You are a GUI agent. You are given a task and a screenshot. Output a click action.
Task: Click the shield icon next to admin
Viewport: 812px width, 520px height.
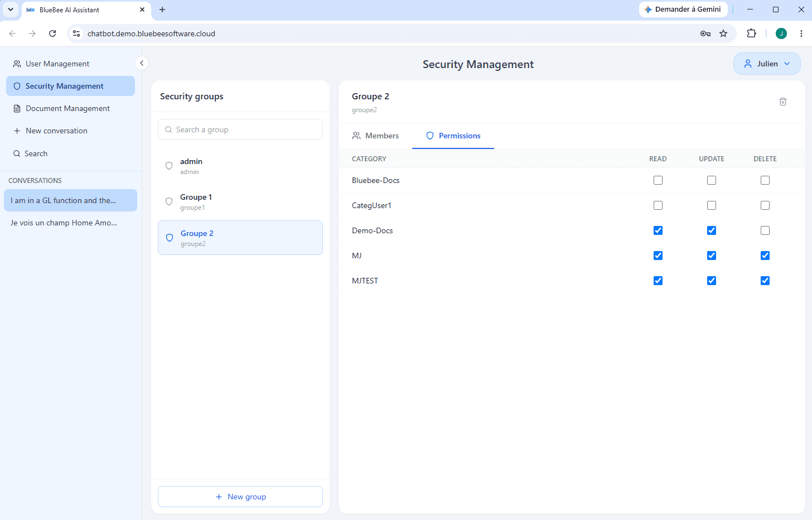point(169,166)
